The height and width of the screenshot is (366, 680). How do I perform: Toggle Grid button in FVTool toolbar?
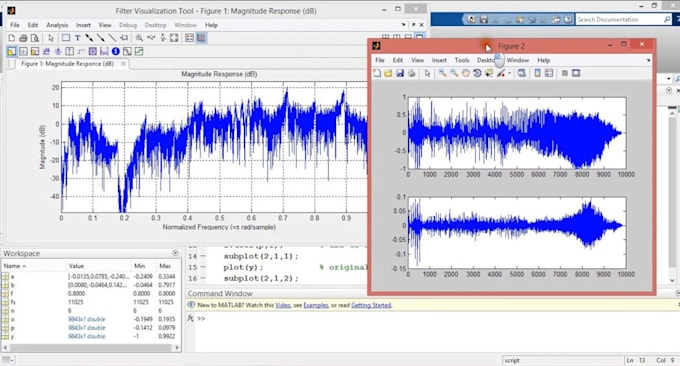click(201, 38)
